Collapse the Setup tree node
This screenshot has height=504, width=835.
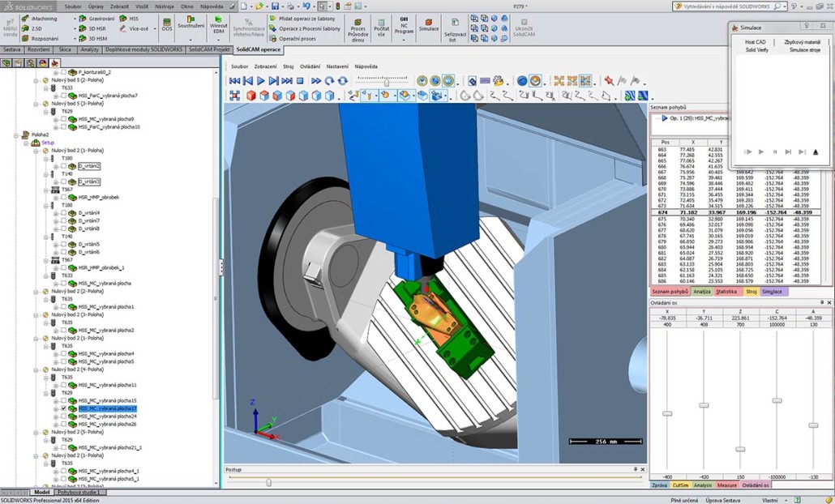(x=26, y=143)
